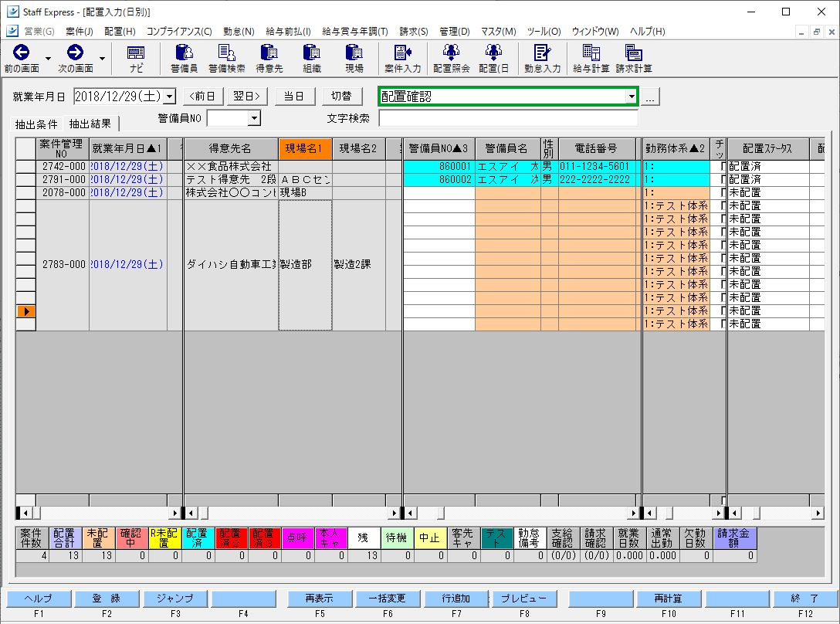Click the cyan 配置済 status swatch
This screenshot has height=624, width=840.
198,538
